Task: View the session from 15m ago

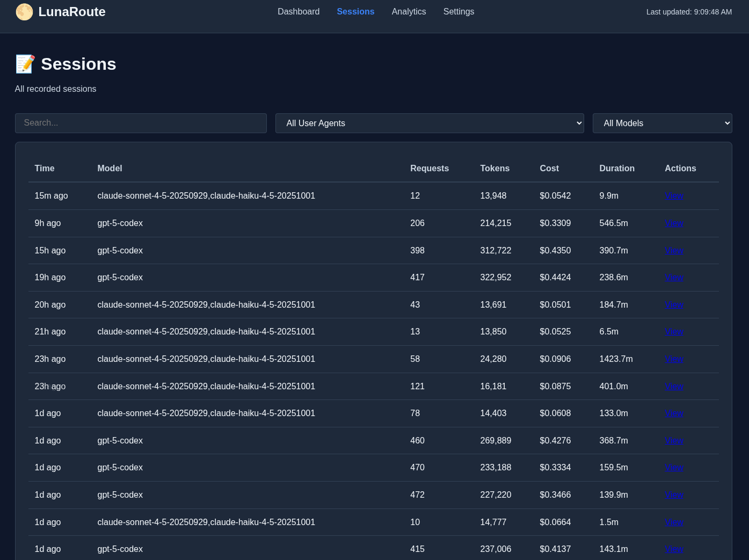Action: 674,196
